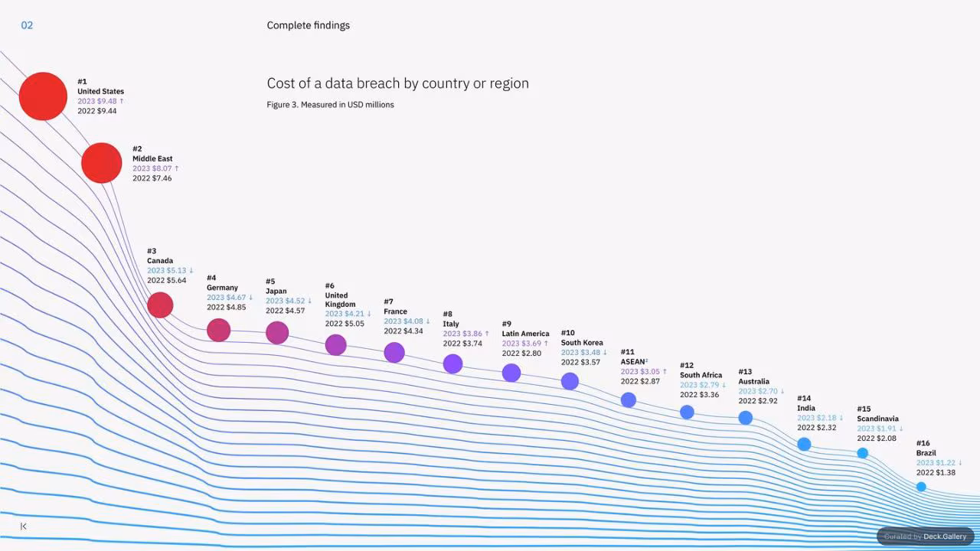Select the ASEAN data bubble

coord(629,399)
